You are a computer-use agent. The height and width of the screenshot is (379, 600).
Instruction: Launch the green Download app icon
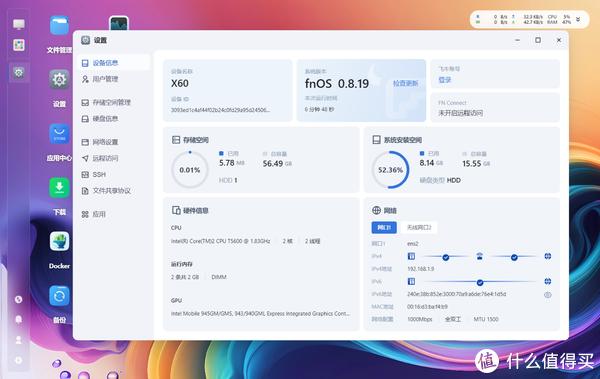pos(59,188)
